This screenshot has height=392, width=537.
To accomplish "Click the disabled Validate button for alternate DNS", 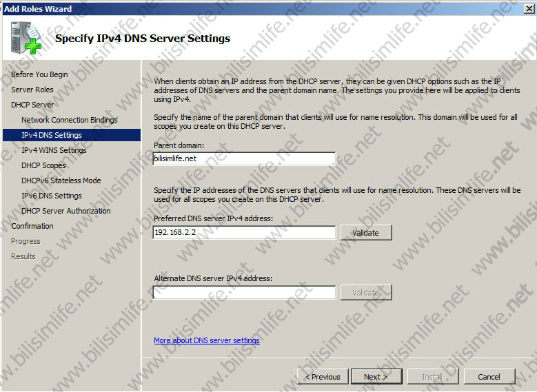I will pyautogui.click(x=366, y=293).
